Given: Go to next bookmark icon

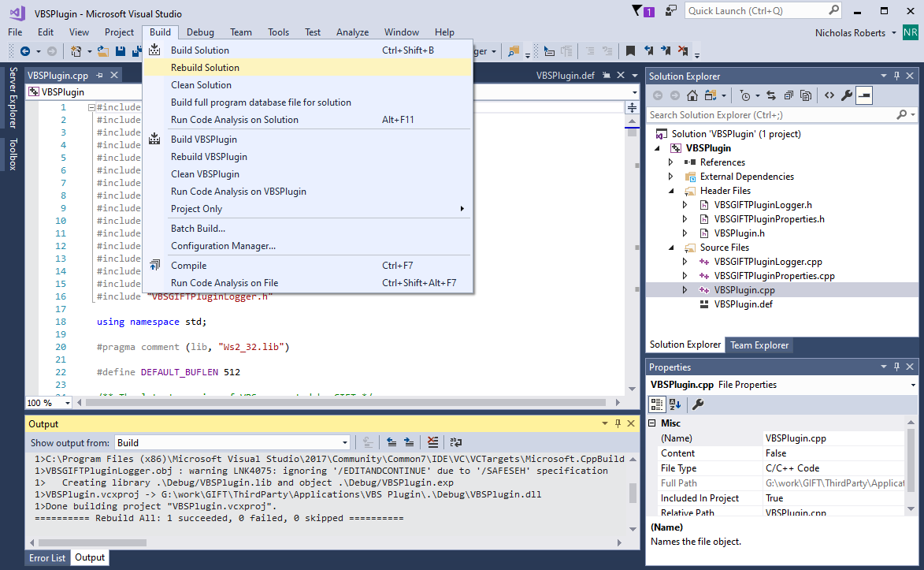Looking at the screenshot, I should [x=666, y=50].
